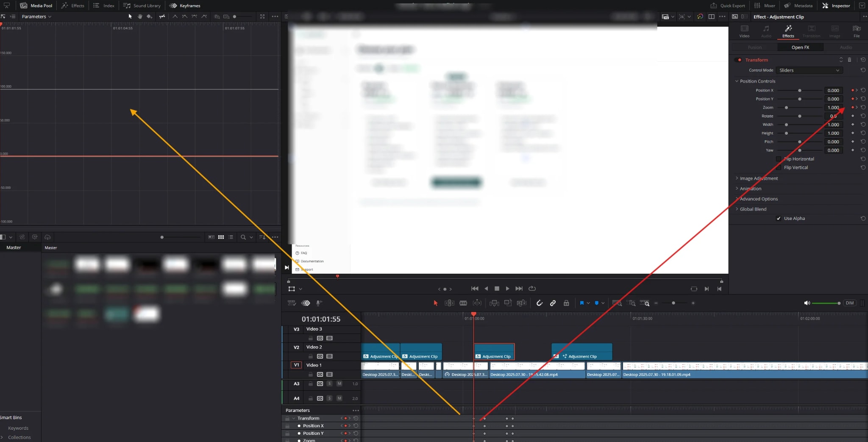Toggle the Flip Vertical checkbox
The image size is (868, 442).
tap(779, 167)
